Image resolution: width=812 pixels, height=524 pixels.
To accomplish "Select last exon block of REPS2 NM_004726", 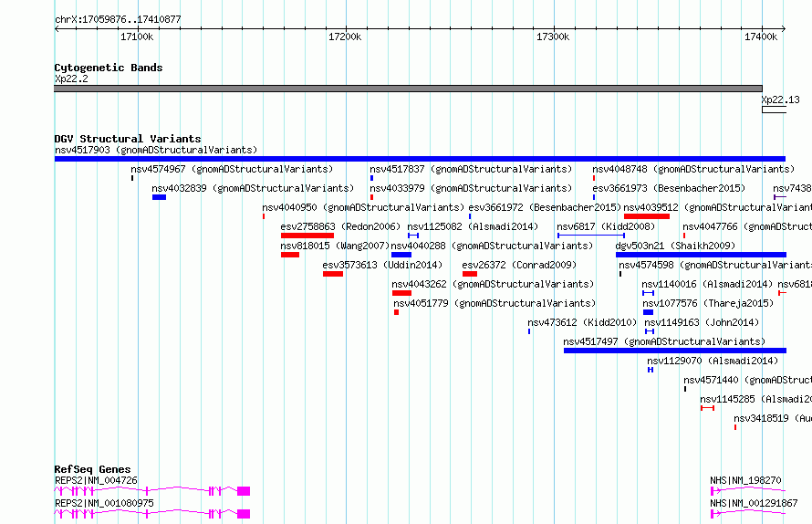I will coord(244,491).
